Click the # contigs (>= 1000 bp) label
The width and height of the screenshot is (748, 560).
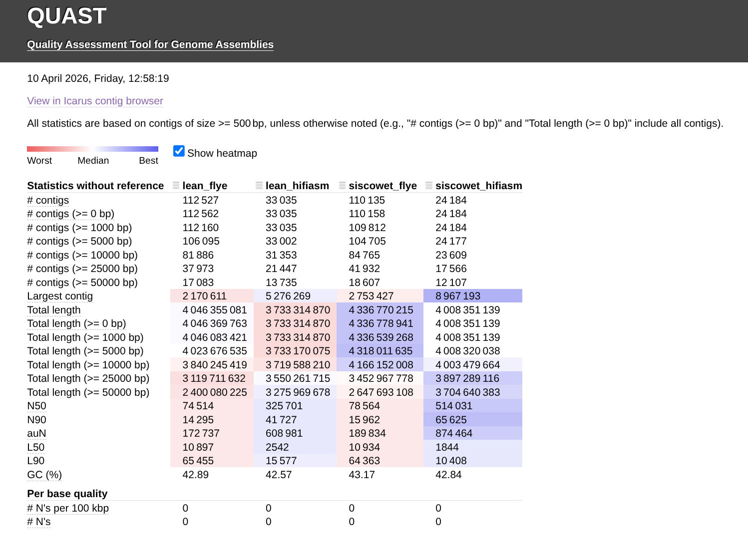click(x=79, y=228)
